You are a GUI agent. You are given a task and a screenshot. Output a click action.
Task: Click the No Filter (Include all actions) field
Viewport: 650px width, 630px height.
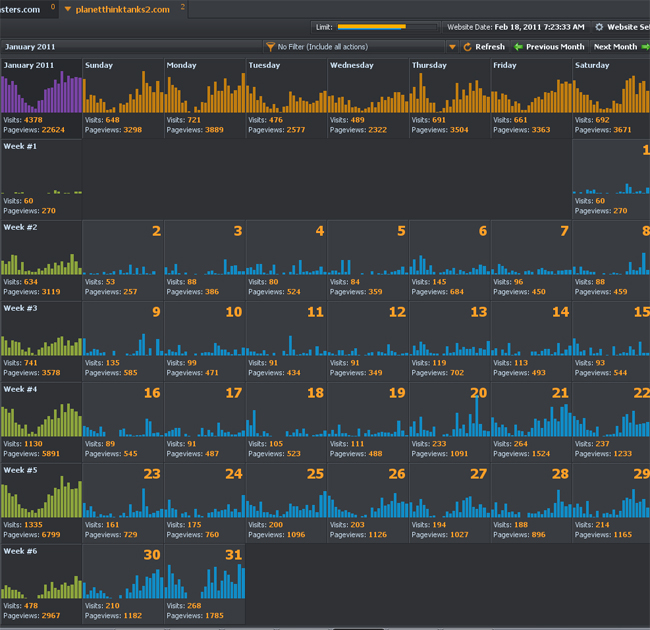tap(354, 47)
